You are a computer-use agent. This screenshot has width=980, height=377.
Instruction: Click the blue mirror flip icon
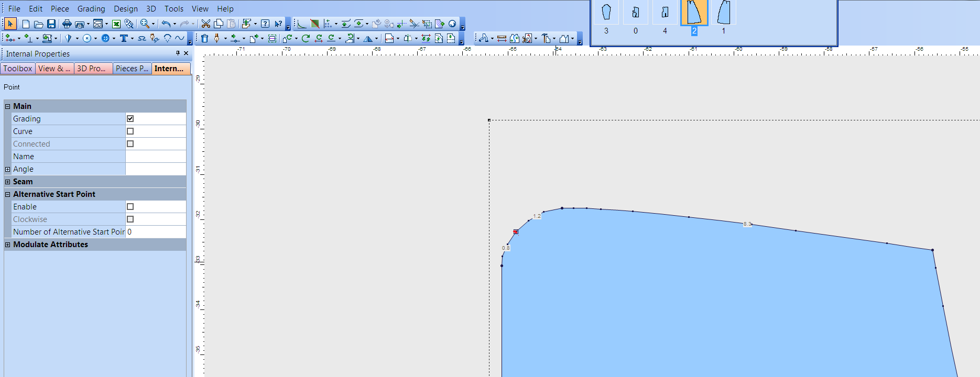(x=368, y=39)
